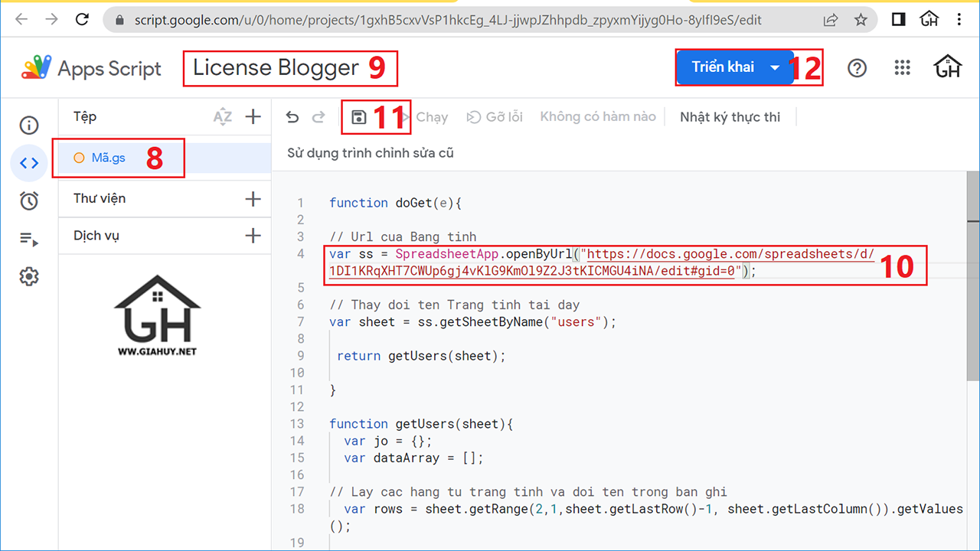Click line number 13 in gutter
Image resolution: width=980 pixels, height=551 pixels.
coord(297,424)
